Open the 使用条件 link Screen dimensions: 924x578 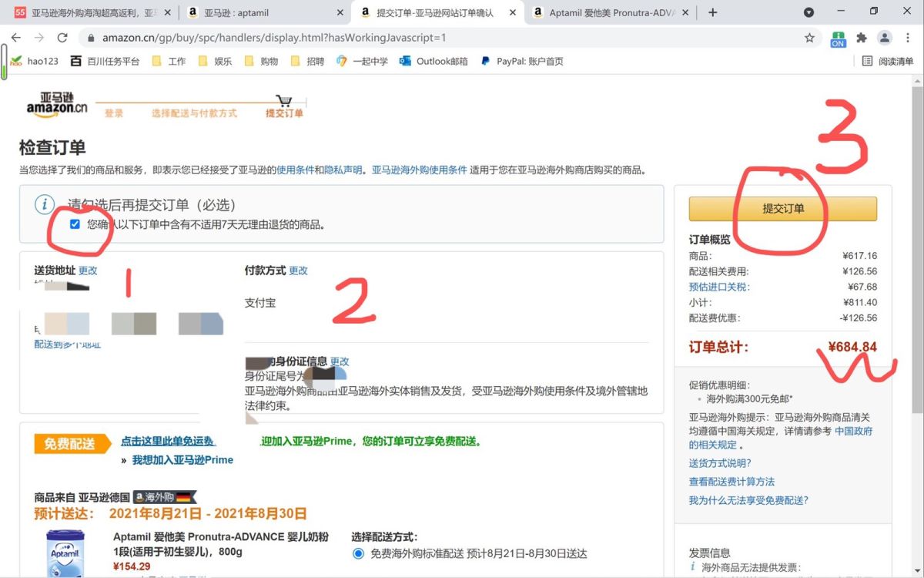pyautogui.click(x=295, y=170)
